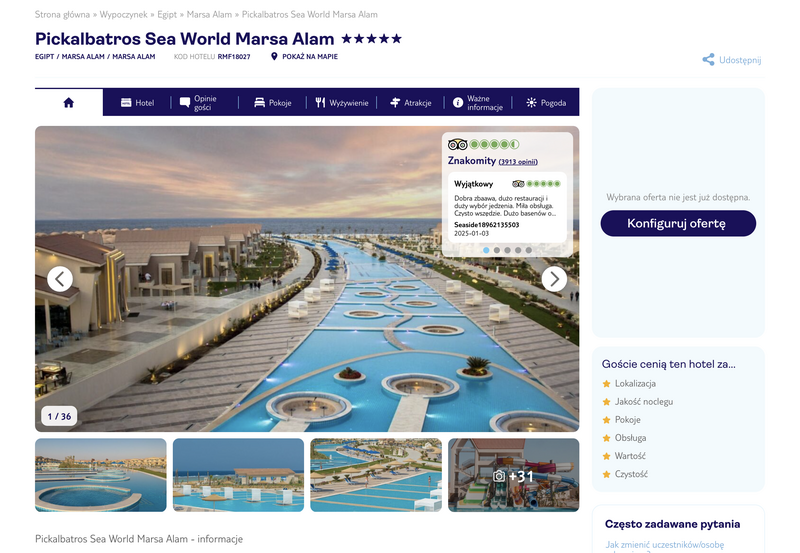Switch to the Wyżywienie tab
Viewport: 800px width, 553px height.
[x=341, y=103]
